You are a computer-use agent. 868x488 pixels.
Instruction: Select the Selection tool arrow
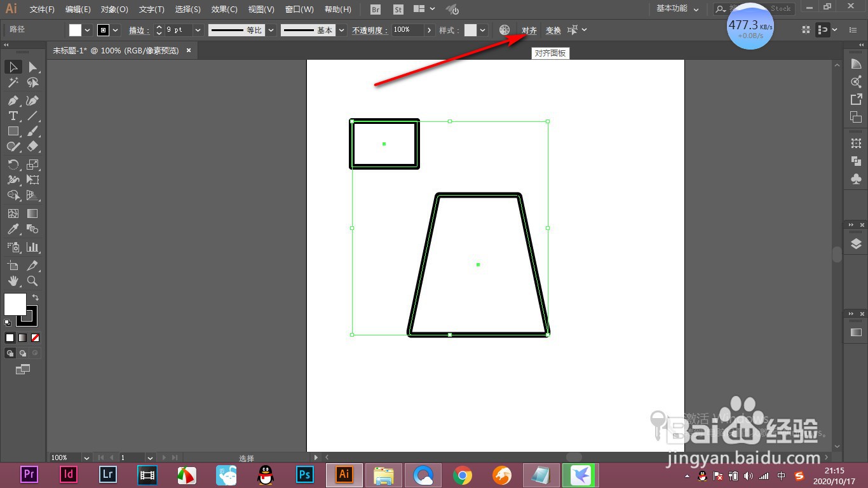13,67
